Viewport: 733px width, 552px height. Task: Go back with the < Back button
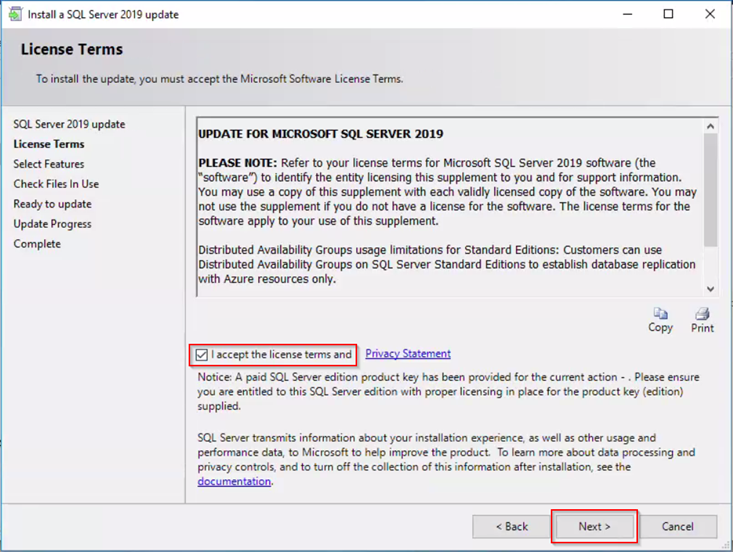click(x=511, y=526)
